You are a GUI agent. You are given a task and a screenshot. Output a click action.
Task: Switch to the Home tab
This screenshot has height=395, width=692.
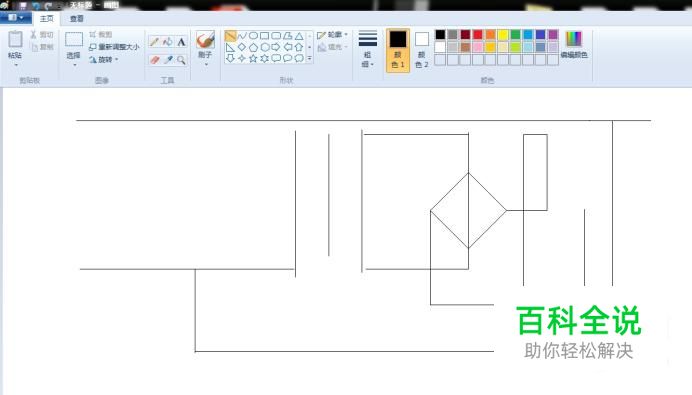(46, 19)
